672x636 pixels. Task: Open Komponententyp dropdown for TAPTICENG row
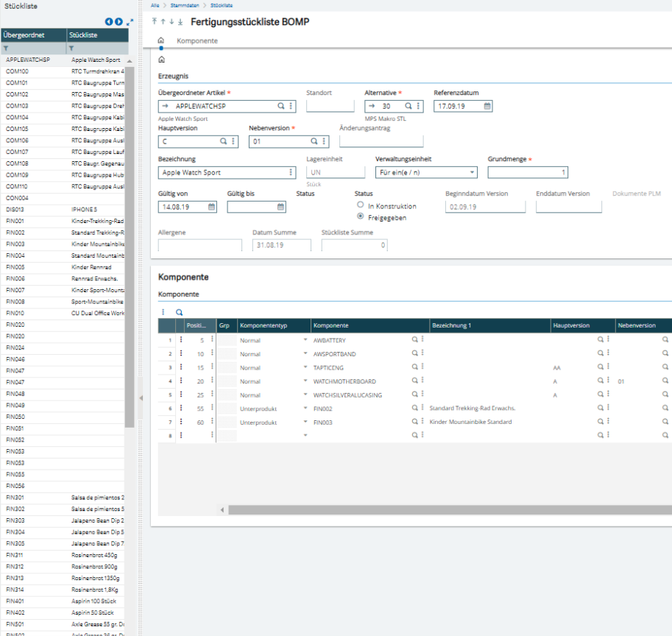click(305, 367)
